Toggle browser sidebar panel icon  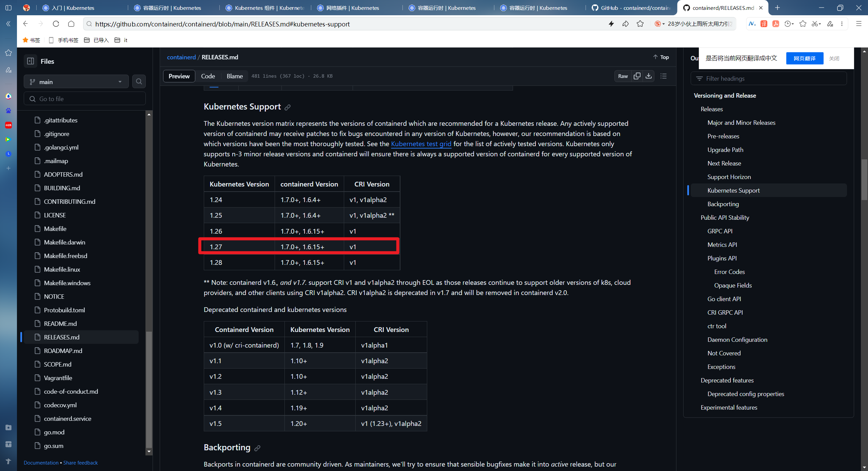point(8,8)
